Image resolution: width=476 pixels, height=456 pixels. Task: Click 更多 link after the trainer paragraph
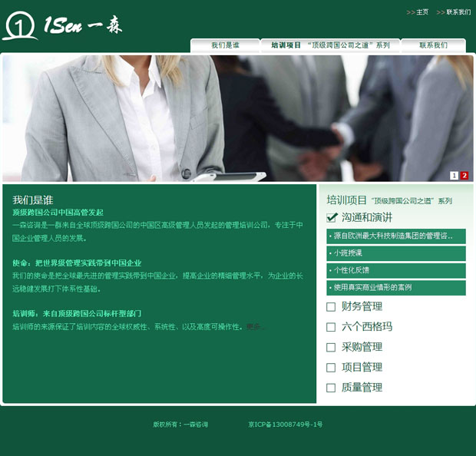coord(254,327)
